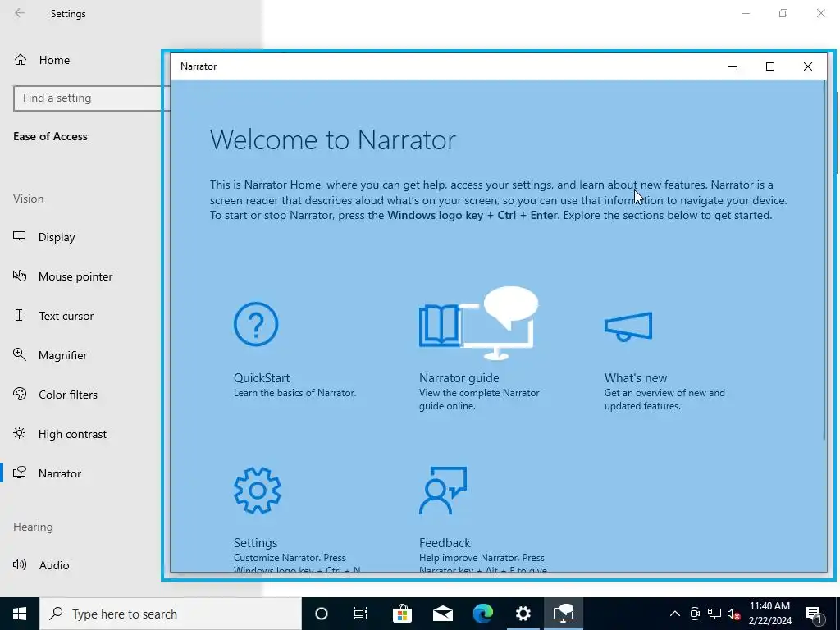This screenshot has height=630, width=840.
Task: Click the QuickStart heading link
Action: pyautogui.click(x=262, y=377)
